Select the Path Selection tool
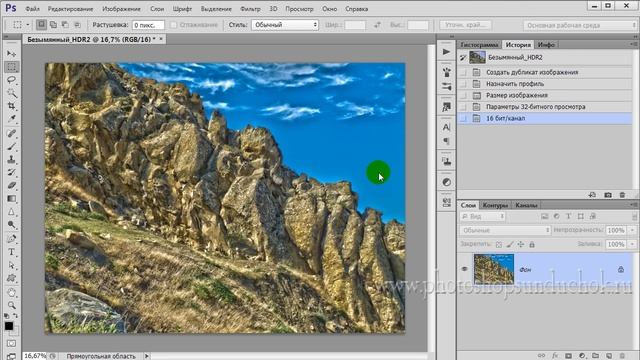 click(11, 265)
